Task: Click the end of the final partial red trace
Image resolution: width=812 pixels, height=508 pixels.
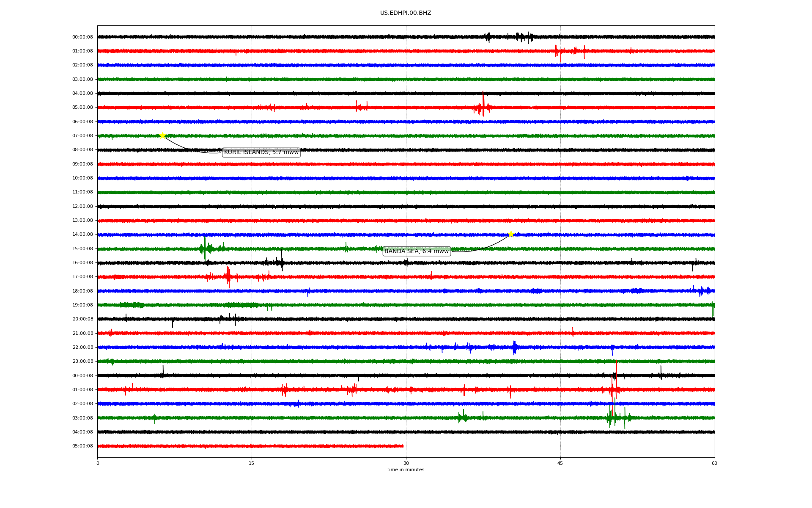Action: coord(403,446)
